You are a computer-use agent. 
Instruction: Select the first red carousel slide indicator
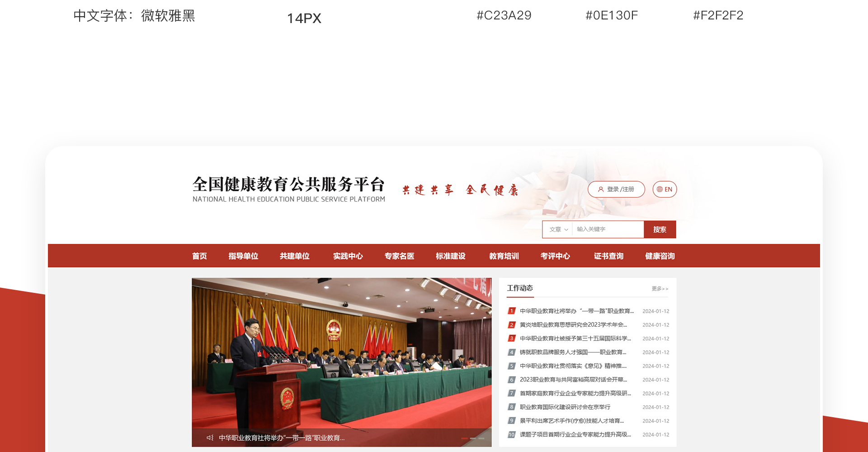pos(464,438)
